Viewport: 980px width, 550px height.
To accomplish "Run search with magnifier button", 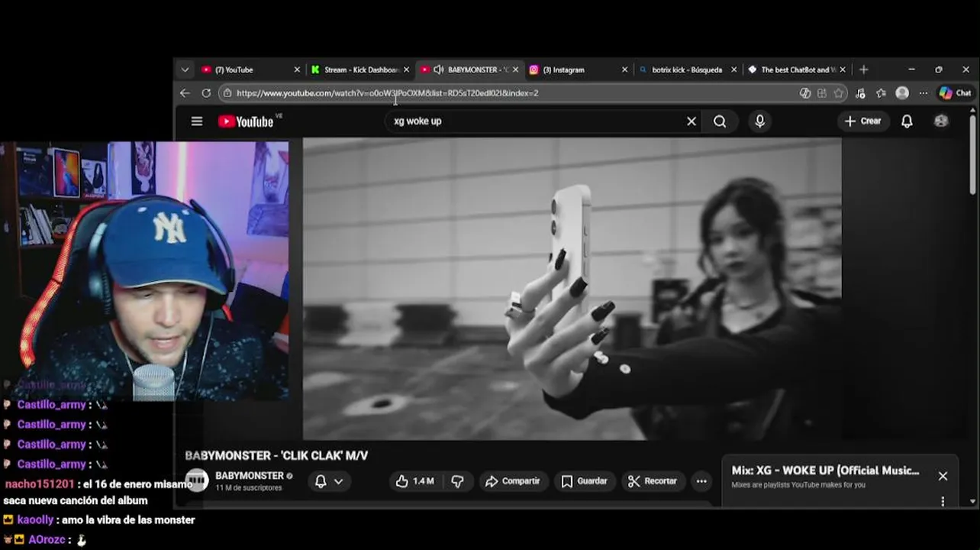I will (x=720, y=121).
